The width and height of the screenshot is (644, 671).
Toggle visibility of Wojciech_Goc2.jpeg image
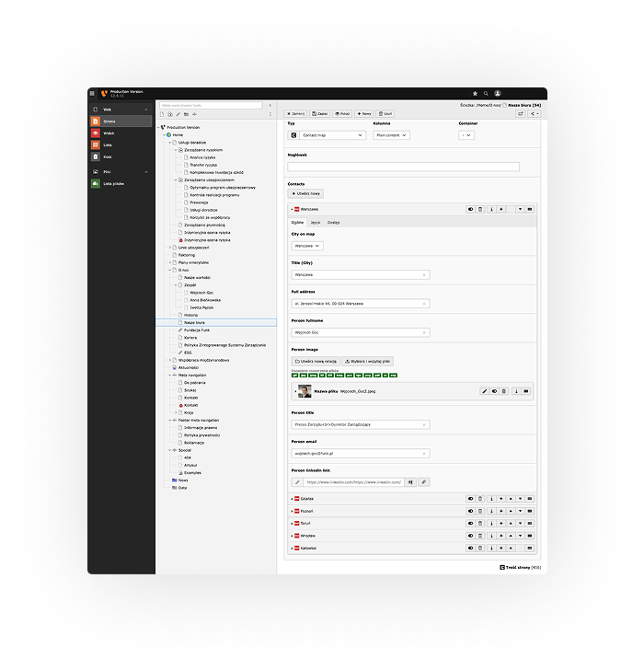tap(495, 391)
